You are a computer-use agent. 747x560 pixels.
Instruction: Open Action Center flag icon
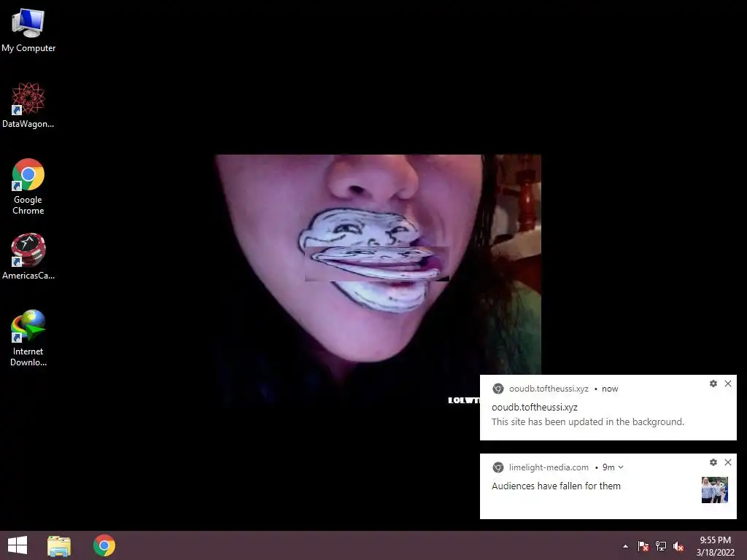(643, 546)
